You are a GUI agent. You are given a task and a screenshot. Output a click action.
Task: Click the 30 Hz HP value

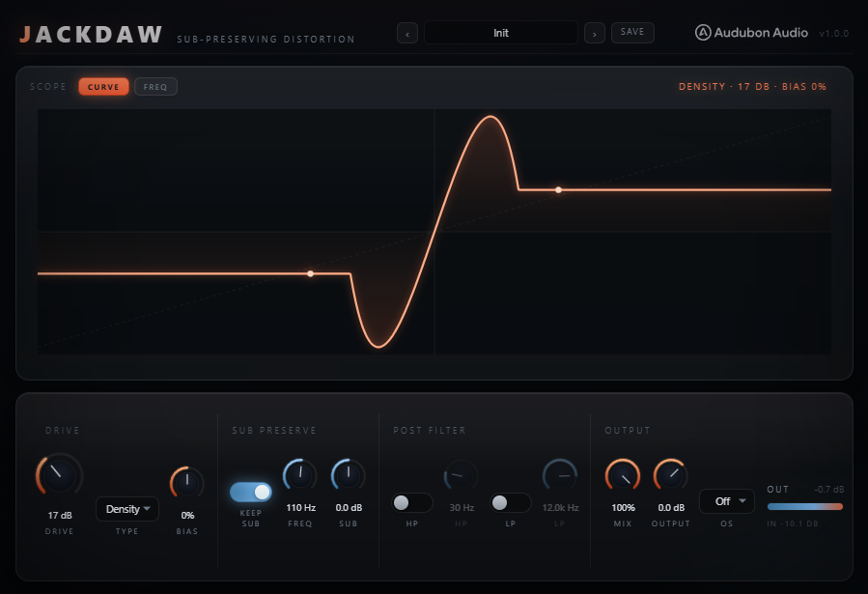462,508
